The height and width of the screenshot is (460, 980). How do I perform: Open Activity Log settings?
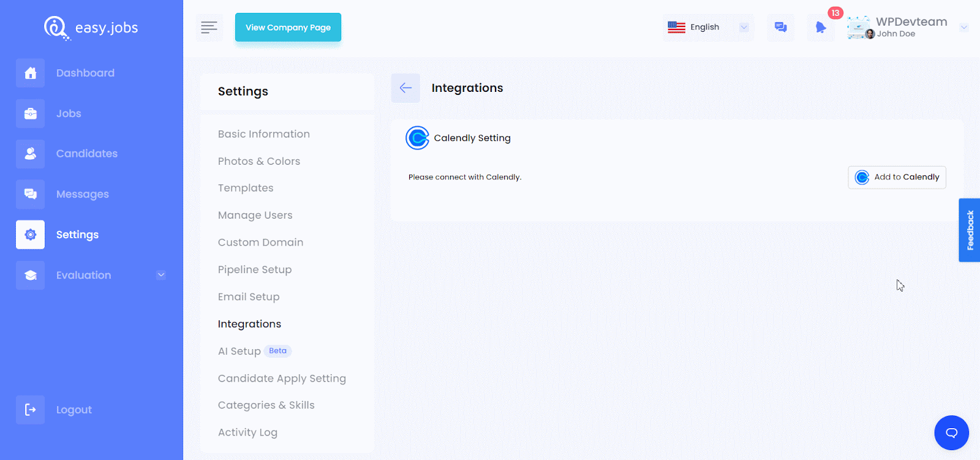tap(247, 432)
